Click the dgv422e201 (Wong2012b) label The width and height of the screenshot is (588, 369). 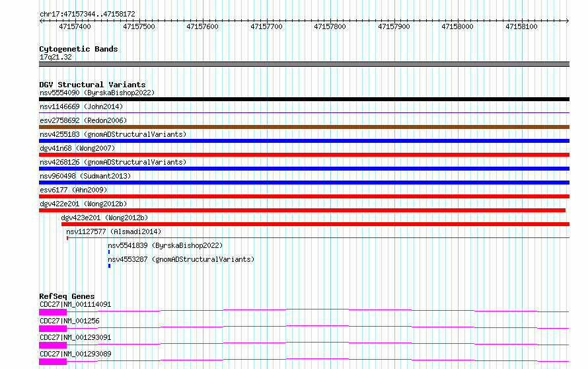pyautogui.click(x=83, y=204)
